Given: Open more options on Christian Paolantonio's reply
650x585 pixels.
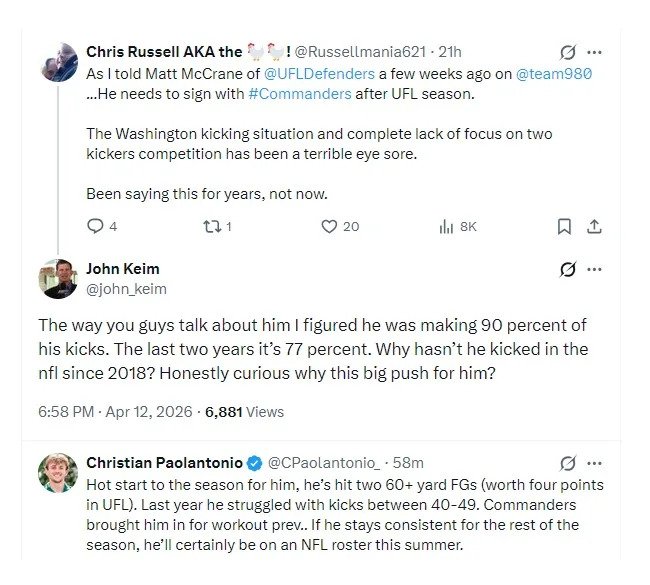Looking at the screenshot, I should (595, 463).
